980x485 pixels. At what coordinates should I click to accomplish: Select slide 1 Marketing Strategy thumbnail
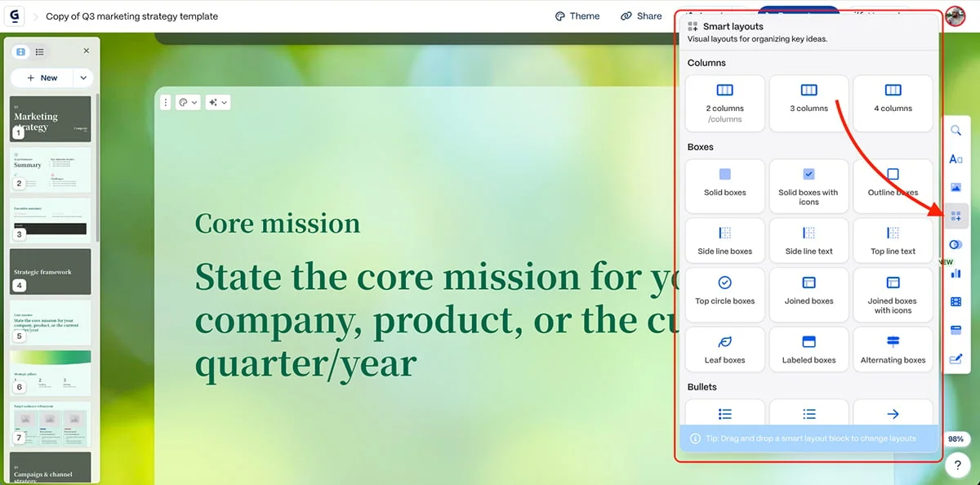51,119
